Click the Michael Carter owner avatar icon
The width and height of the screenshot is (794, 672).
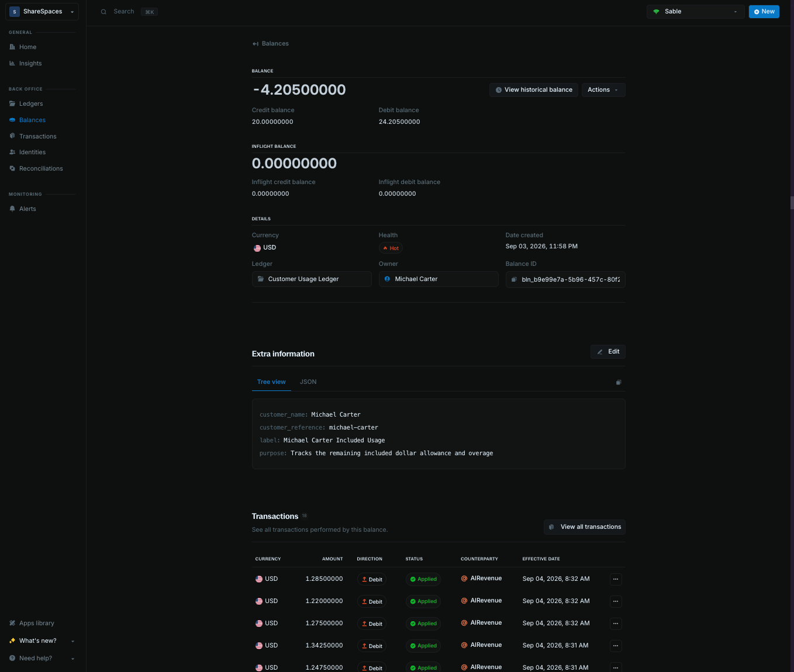[387, 279]
